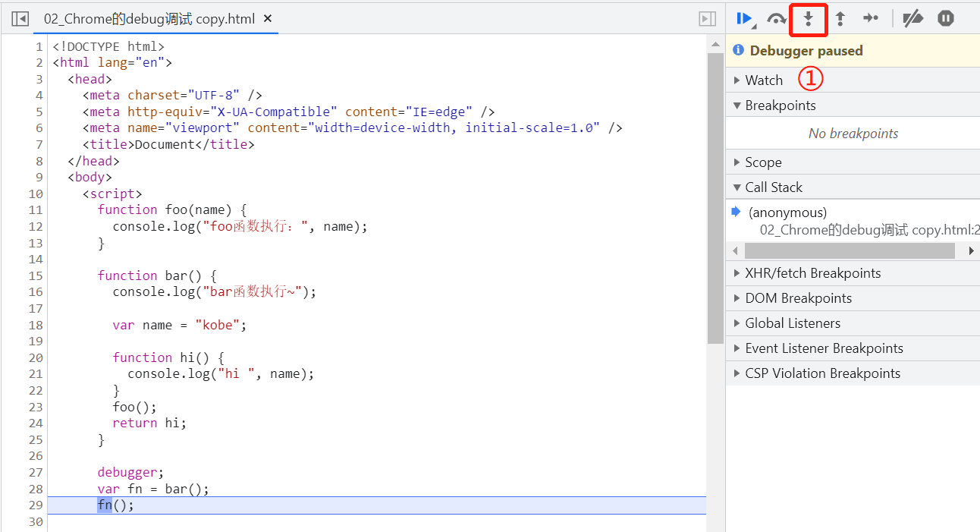Show the file navigator sidebar
Image resolution: width=980 pixels, height=532 pixels.
(20, 19)
